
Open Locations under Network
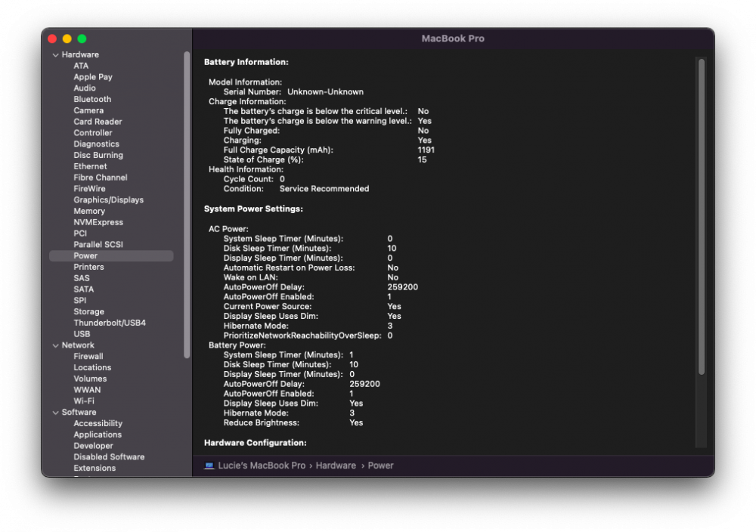click(92, 367)
